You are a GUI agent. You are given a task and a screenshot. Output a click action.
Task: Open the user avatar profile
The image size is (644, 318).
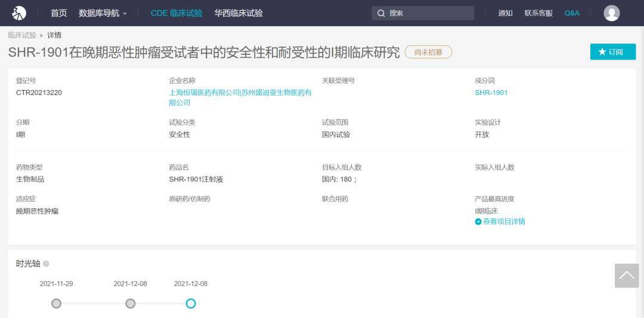[611, 13]
